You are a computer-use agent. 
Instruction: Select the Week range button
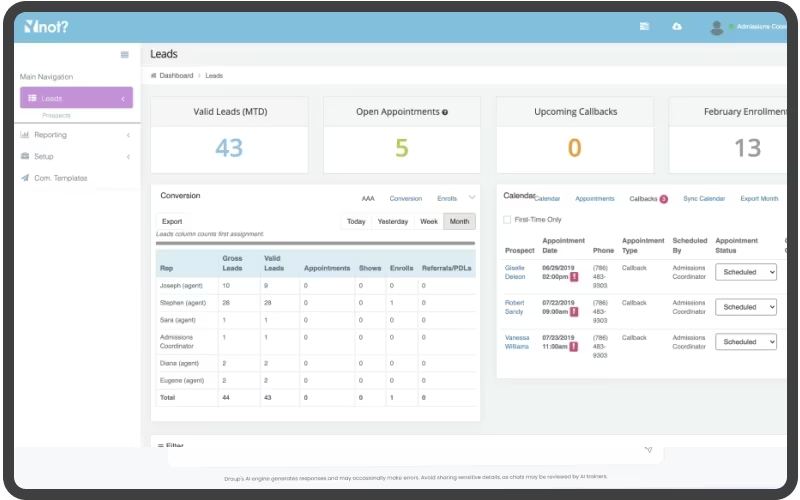(x=429, y=221)
